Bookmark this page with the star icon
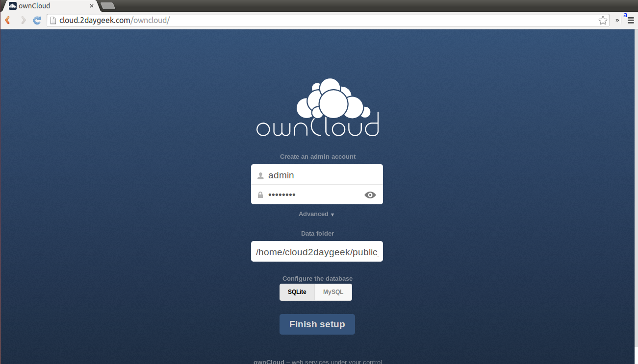Viewport: 638px width, 364px height. (603, 20)
